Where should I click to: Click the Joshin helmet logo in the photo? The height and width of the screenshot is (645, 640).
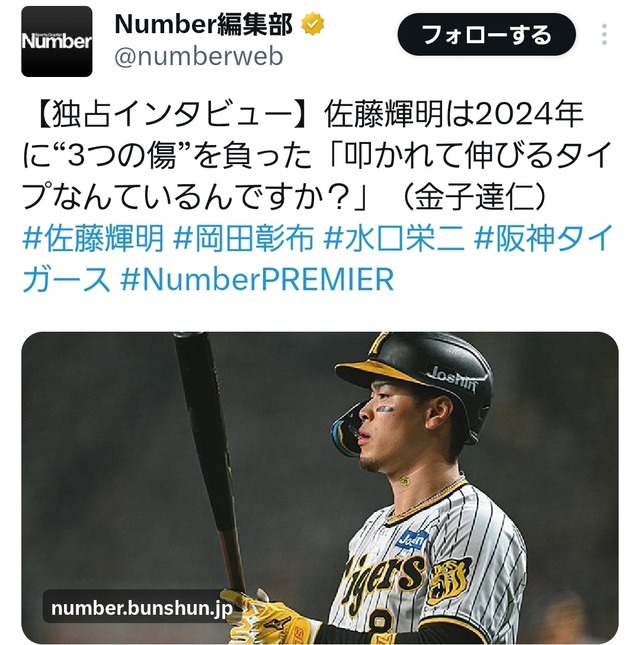tap(453, 380)
